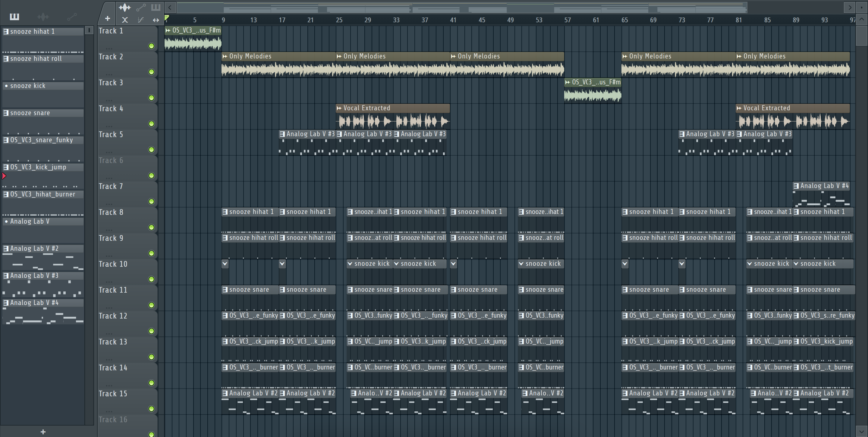This screenshot has height=437, width=868.
Task: Click the Track 13 header name
Action: point(113,342)
